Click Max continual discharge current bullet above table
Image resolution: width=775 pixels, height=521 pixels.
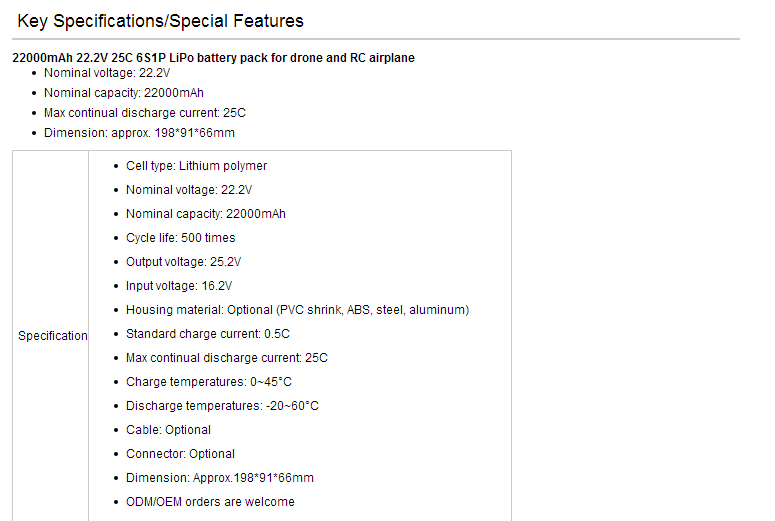144,113
